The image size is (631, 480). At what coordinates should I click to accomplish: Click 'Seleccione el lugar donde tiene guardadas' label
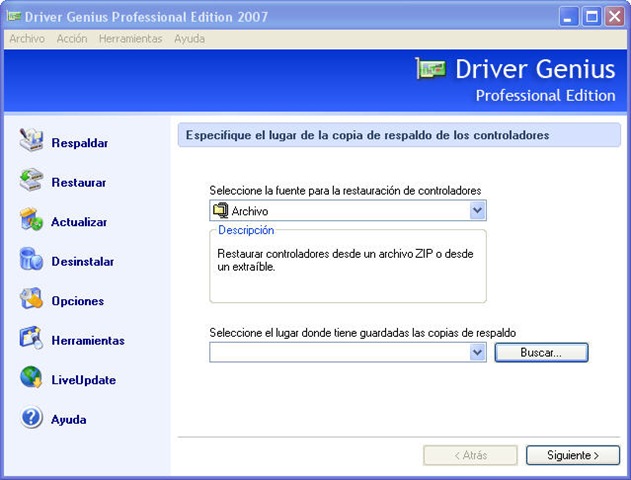point(363,333)
